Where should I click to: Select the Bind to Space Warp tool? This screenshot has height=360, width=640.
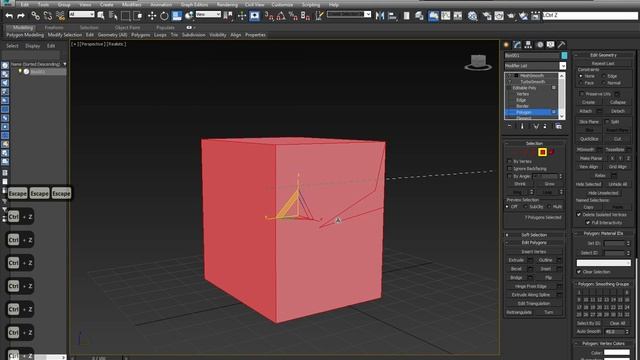pos(60,16)
